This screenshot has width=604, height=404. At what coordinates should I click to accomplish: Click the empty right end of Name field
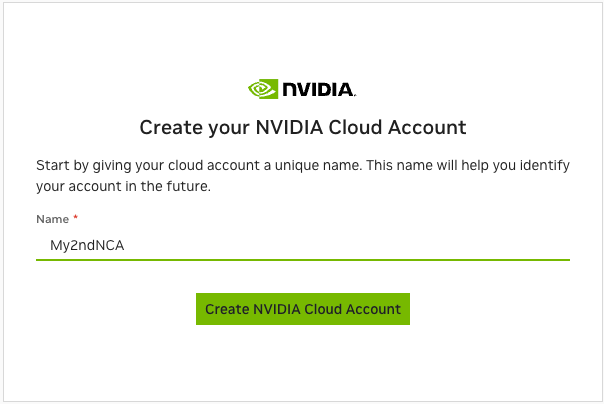500,244
